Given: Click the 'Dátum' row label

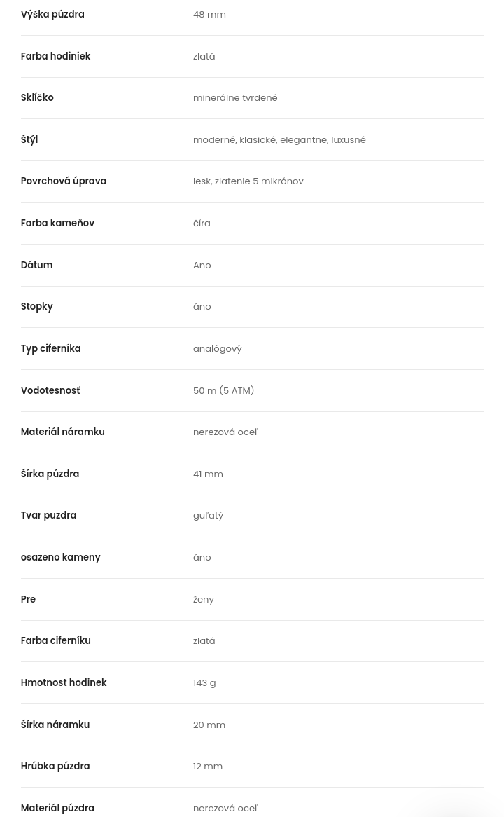Looking at the screenshot, I should tap(36, 265).
